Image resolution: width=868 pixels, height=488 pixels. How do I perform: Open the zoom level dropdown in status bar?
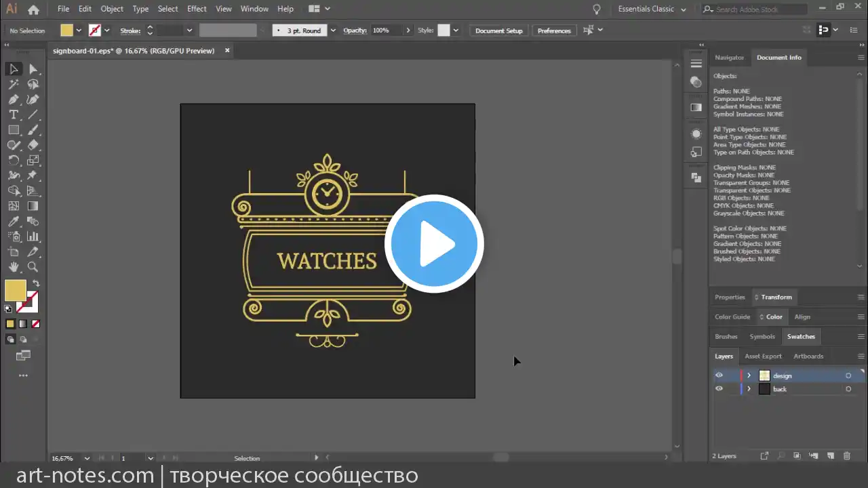86,458
